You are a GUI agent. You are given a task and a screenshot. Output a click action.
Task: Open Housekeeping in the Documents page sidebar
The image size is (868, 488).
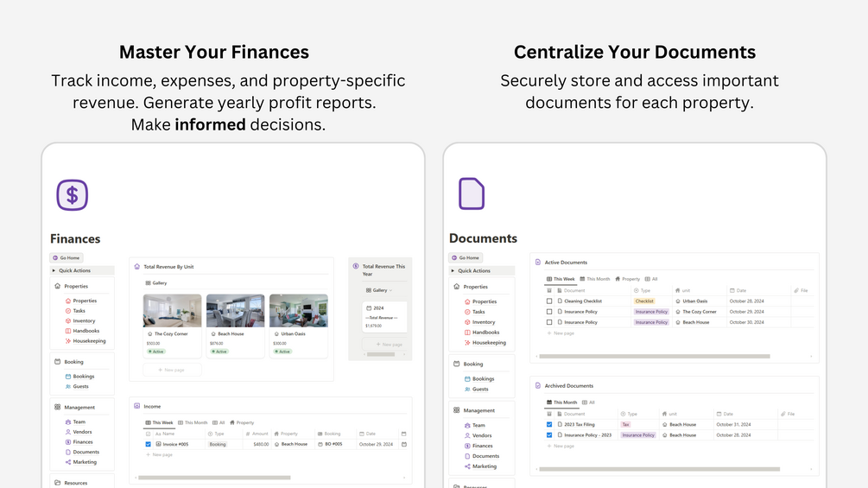485,343
